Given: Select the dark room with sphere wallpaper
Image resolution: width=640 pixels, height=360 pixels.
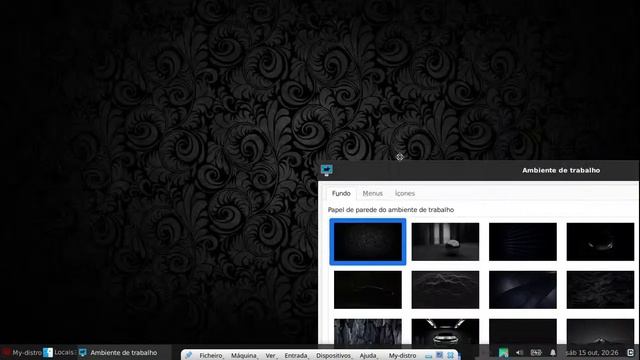Looking at the screenshot, I should (445, 242).
